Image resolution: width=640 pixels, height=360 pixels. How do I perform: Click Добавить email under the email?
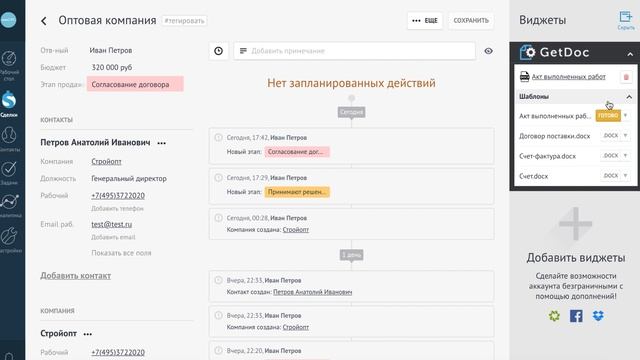pyautogui.click(x=113, y=237)
